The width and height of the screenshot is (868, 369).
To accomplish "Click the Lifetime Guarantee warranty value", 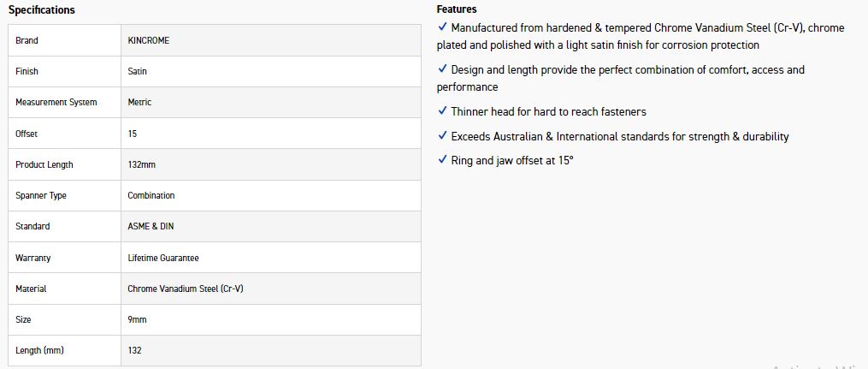I will (x=163, y=258).
